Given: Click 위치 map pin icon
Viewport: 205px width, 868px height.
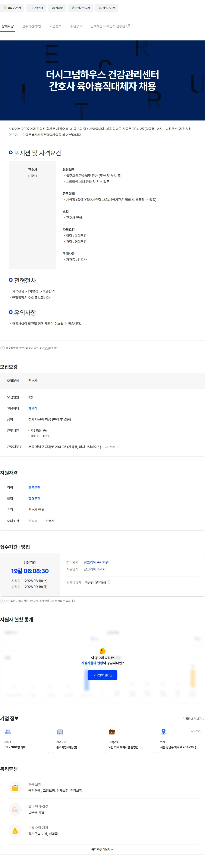Looking at the screenshot, I should 163,731.
